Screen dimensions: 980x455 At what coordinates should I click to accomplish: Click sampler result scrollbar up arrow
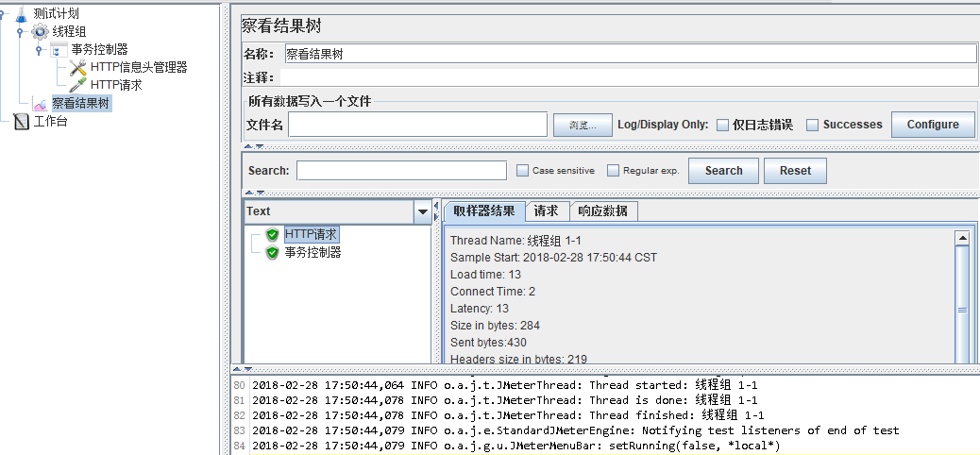(x=962, y=238)
